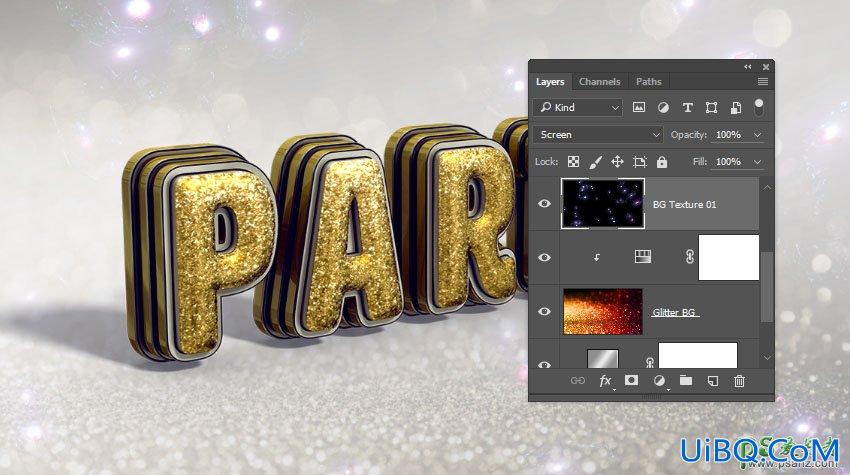Lock position move icon

click(x=617, y=162)
